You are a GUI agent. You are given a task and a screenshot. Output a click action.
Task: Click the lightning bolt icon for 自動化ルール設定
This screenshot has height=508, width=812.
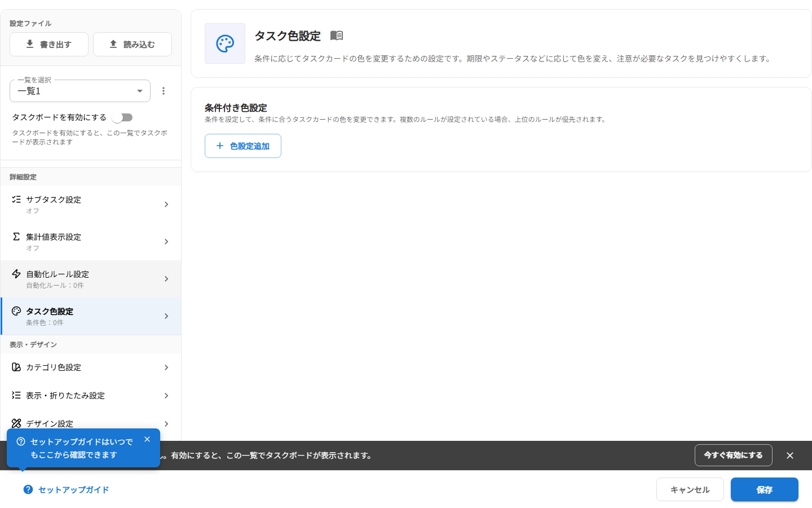[x=16, y=274]
